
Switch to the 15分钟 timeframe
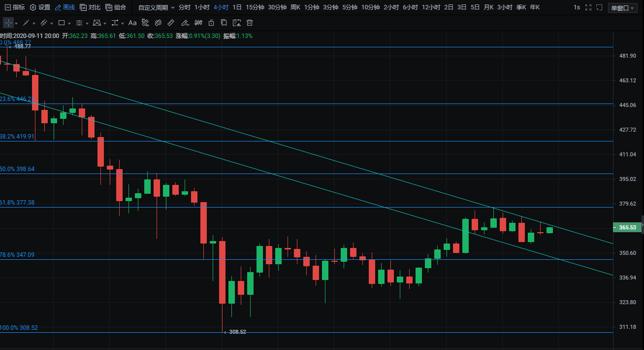(255, 7)
